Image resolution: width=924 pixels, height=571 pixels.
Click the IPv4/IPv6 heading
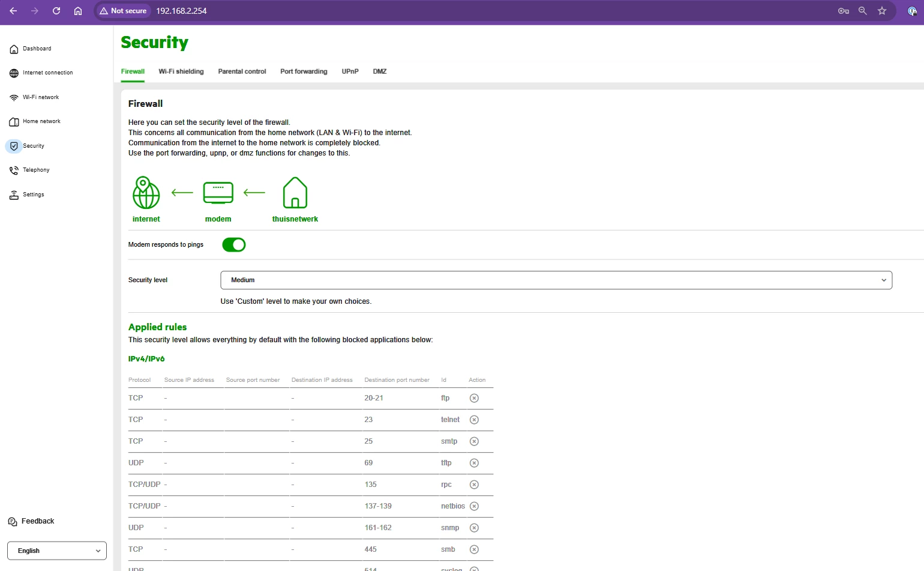point(146,359)
